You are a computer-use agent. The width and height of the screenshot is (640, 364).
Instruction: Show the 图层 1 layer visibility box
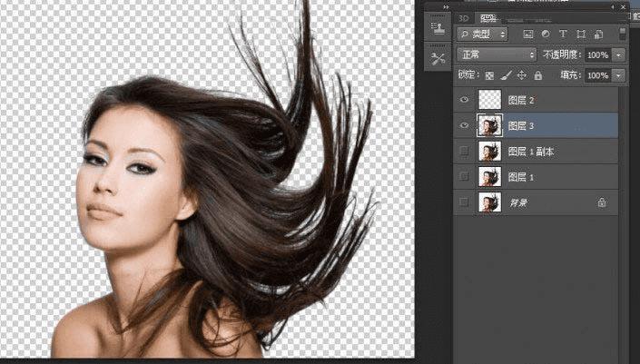pos(464,177)
